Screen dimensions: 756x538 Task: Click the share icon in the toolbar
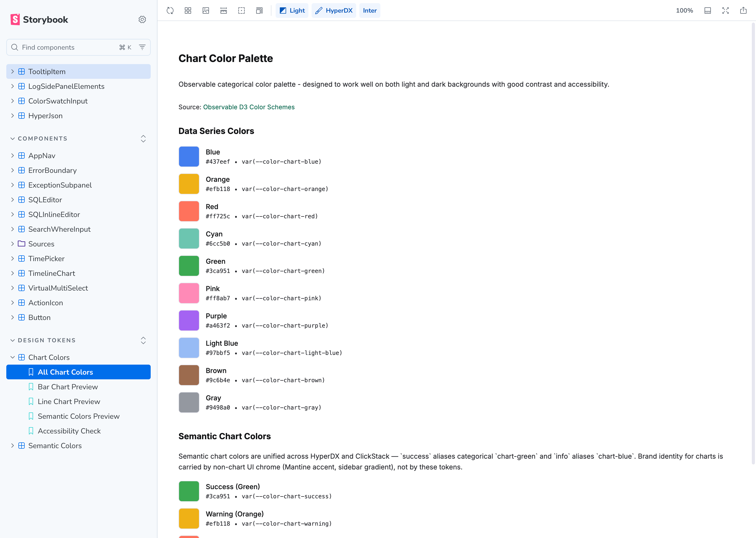click(x=743, y=11)
